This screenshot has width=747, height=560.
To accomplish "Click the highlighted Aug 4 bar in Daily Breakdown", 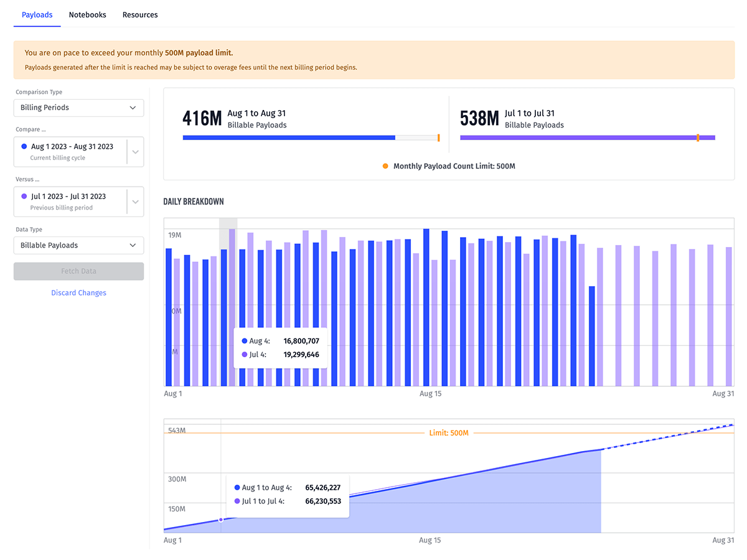I will pos(224,299).
